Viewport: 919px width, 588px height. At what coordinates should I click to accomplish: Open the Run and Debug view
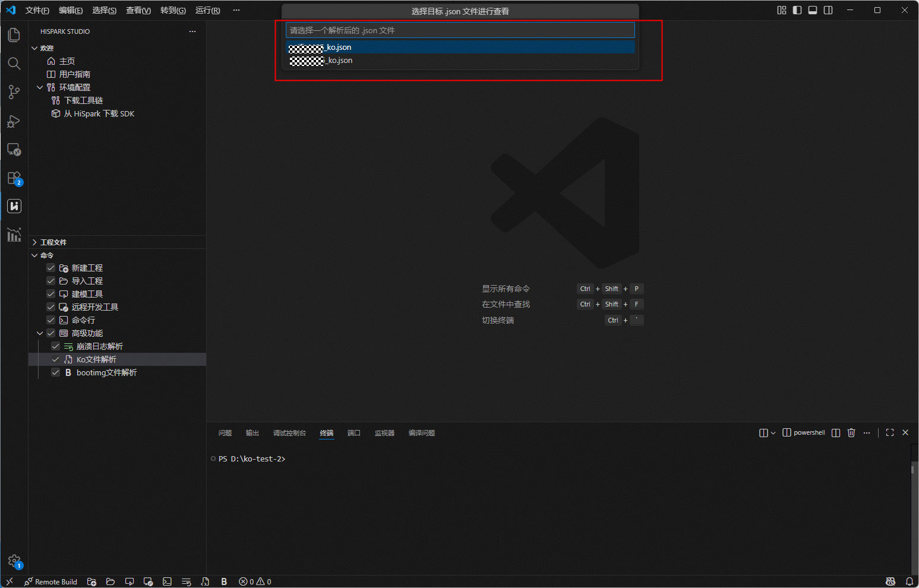14,121
